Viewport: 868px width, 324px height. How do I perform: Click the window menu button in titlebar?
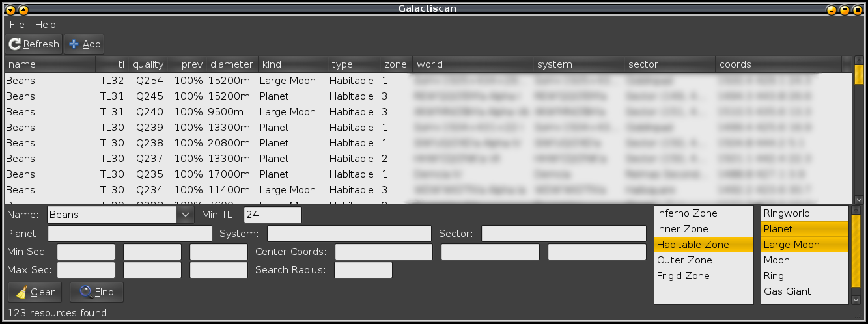[x=10, y=10]
